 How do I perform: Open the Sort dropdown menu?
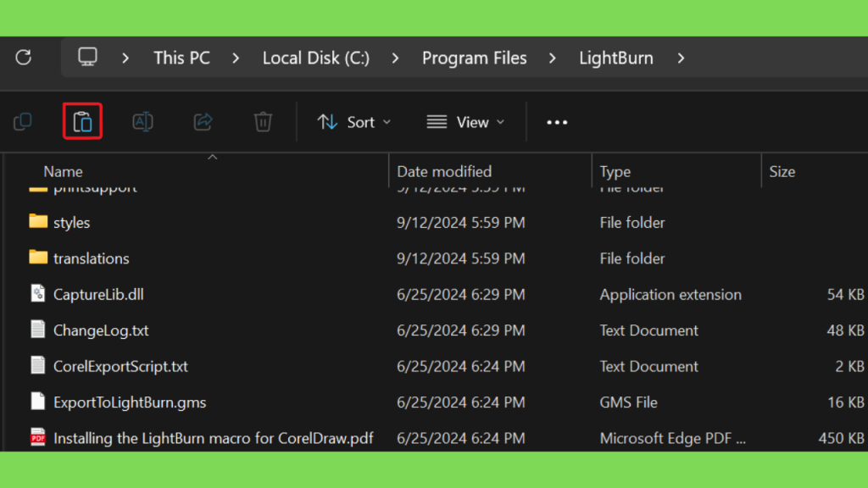coord(354,122)
